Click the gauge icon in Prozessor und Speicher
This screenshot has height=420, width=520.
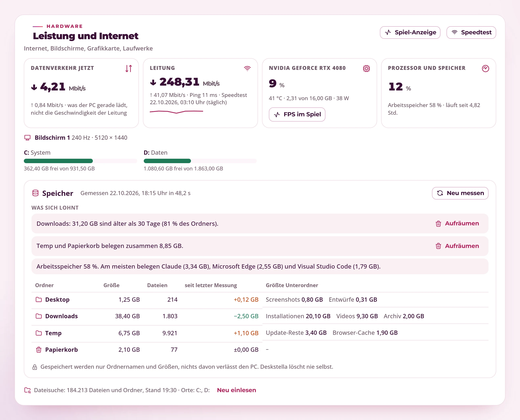485,68
